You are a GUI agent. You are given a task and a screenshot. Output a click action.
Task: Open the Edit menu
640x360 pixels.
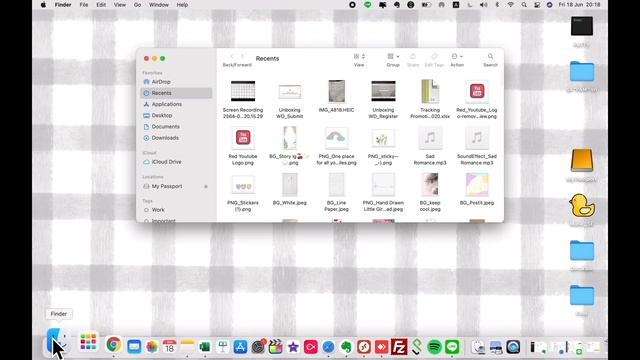[101, 5]
